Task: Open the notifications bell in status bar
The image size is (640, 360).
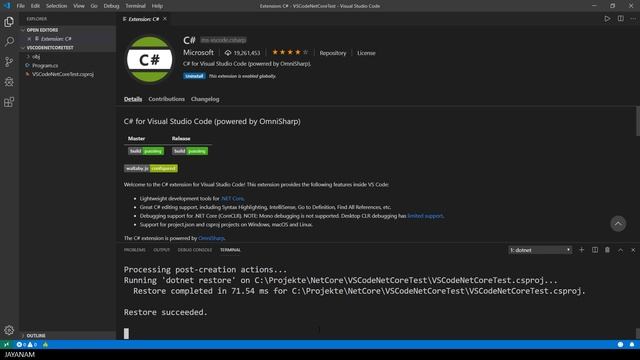Action: [632, 344]
